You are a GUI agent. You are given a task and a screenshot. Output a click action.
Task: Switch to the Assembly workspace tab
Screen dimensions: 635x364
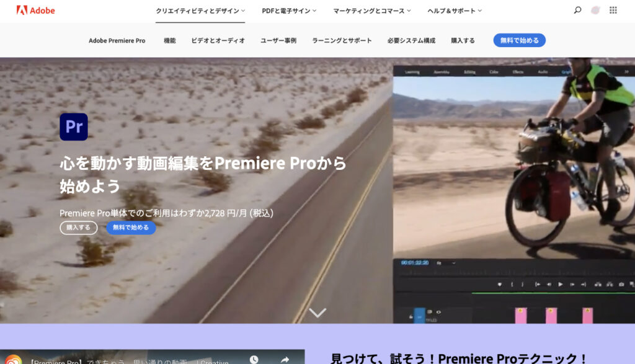click(442, 72)
